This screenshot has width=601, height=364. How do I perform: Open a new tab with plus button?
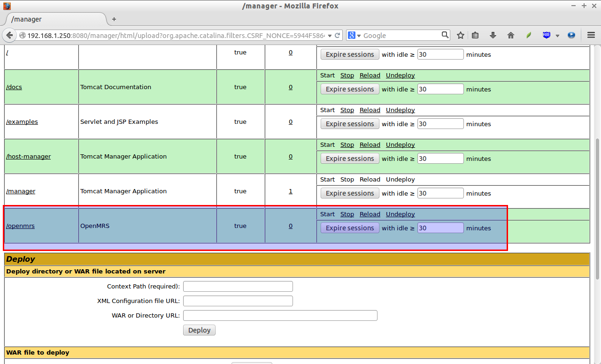pos(114,19)
